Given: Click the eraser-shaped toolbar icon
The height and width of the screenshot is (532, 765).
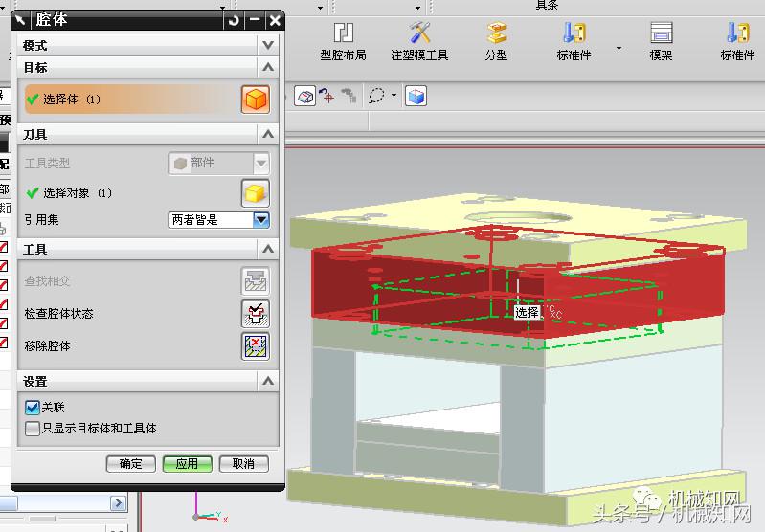Looking at the screenshot, I should 304,96.
